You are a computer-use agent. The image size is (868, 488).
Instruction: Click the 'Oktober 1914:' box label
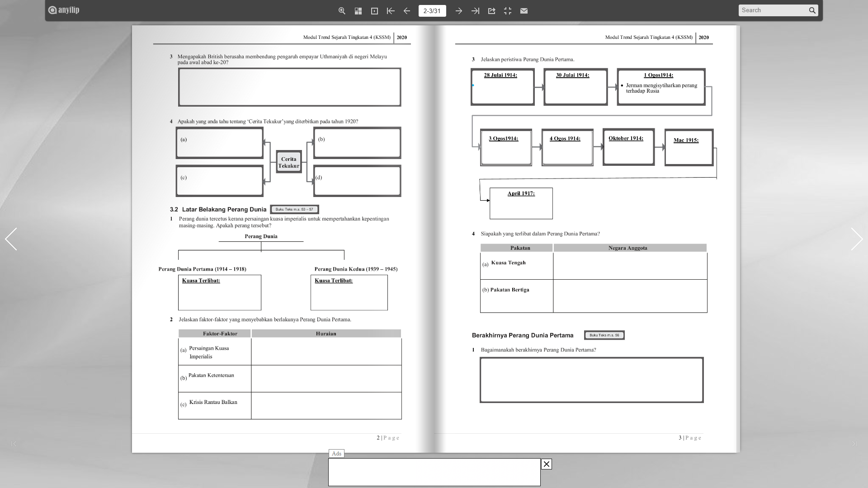pyautogui.click(x=626, y=138)
